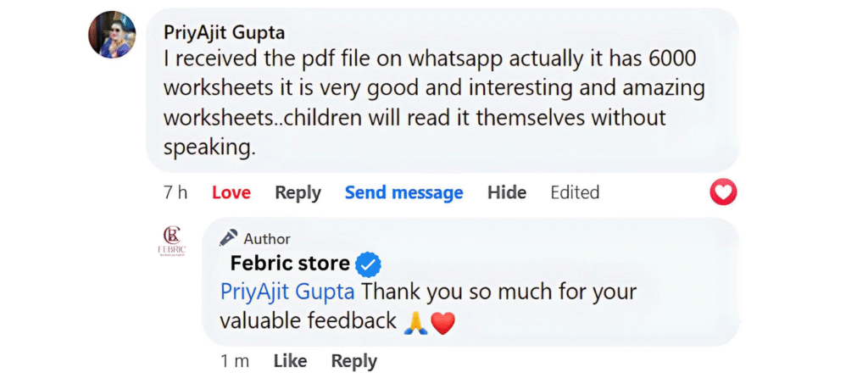Reply to the Febric store comment
This screenshot has width=868, height=378.
point(353,361)
